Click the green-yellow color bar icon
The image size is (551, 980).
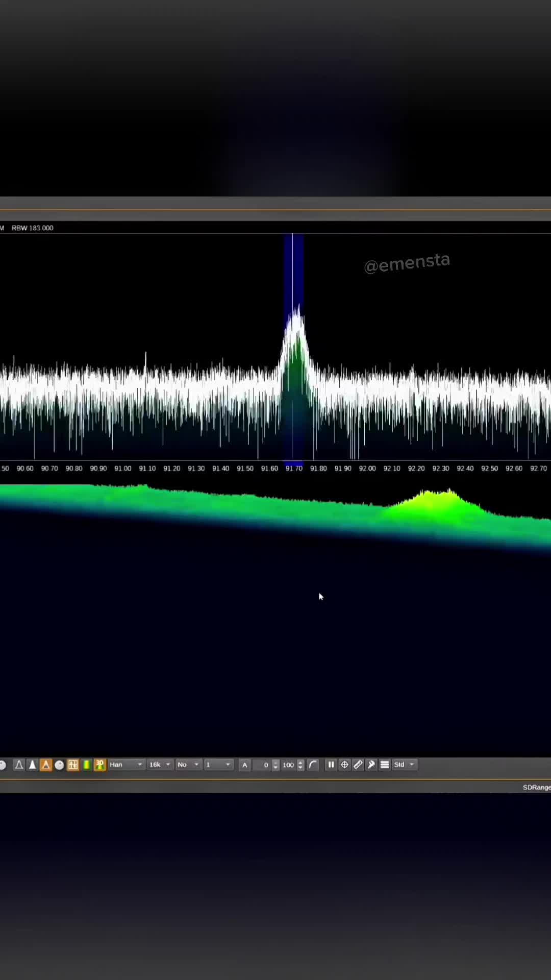point(87,765)
